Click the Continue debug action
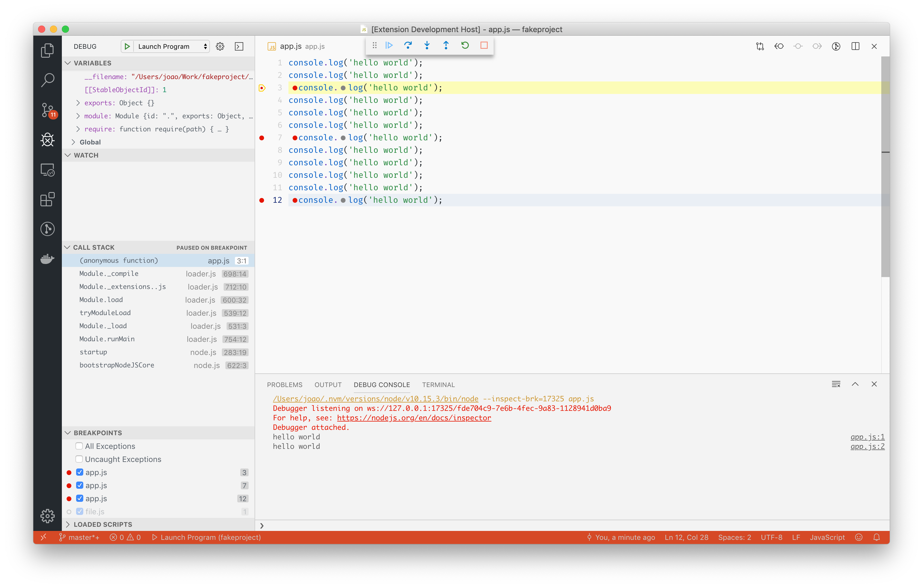The width and height of the screenshot is (923, 588). [x=389, y=45]
